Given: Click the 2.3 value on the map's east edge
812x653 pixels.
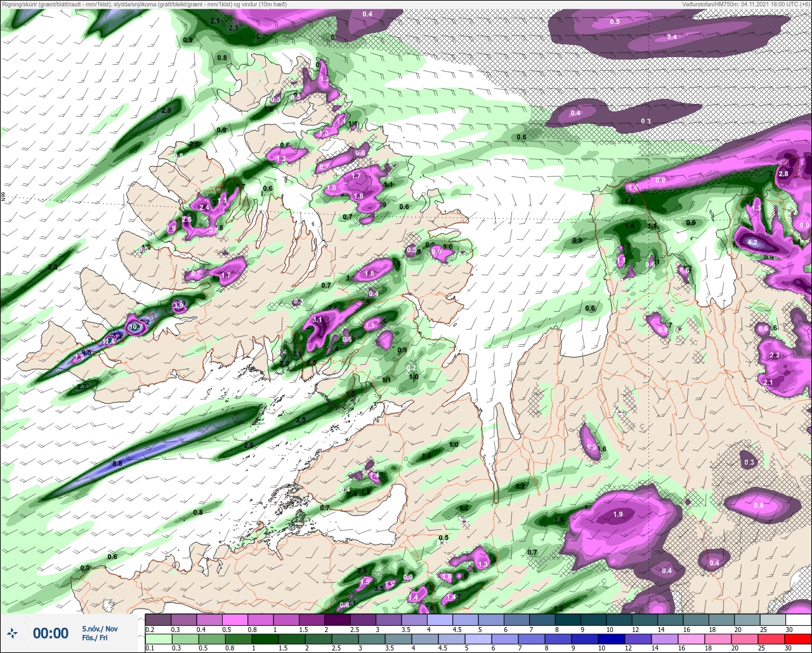Looking at the screenshot, I should (775, 356).
